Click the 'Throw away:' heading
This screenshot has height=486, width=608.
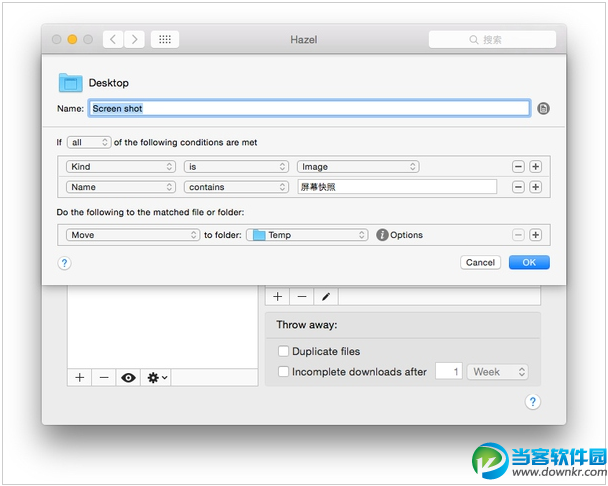click(307, 325)
